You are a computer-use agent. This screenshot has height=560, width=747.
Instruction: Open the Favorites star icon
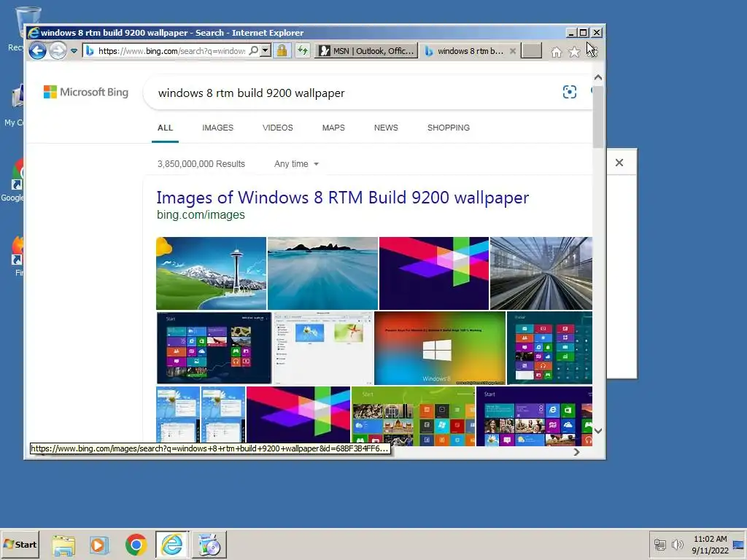(575, 52)
